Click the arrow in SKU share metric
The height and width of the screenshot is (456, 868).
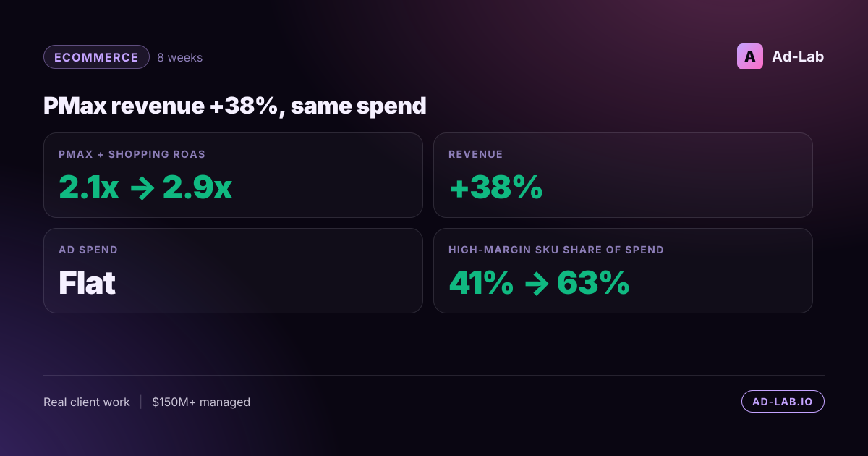click(535, 284)
